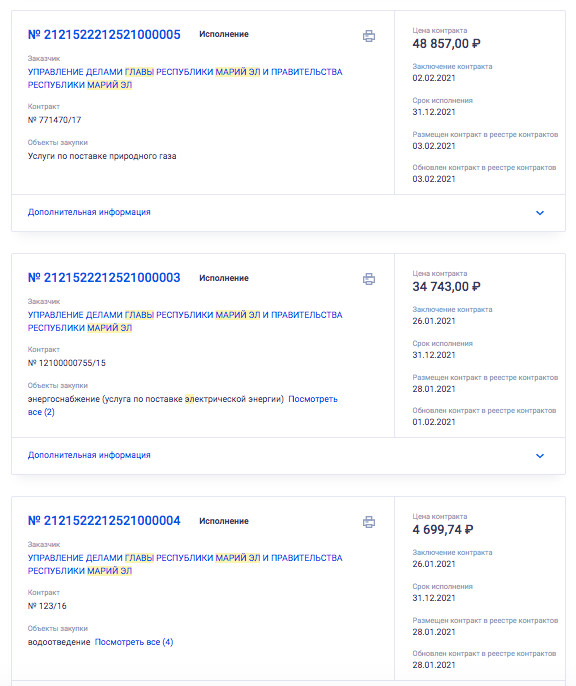This screenshot has width=576, height=686.
Task: Select the 34 743,00 ₽ contract price
Action: 446,287
